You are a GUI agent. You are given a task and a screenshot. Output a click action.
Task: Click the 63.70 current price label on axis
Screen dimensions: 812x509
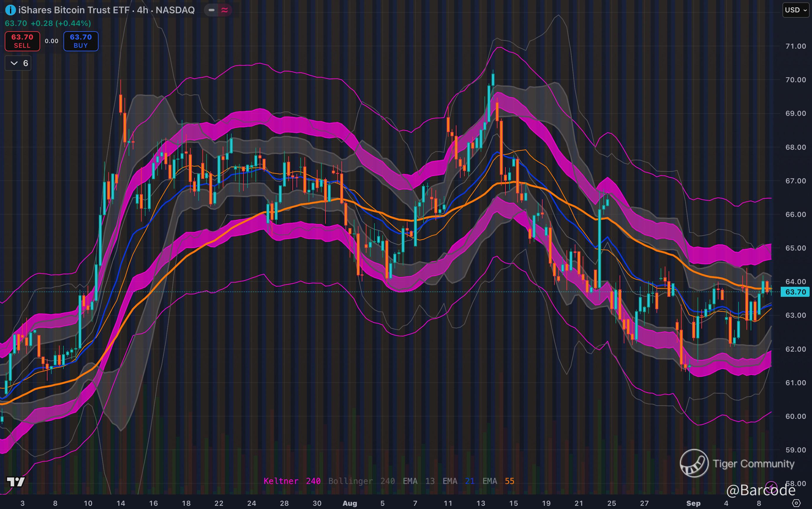(795, 292)
